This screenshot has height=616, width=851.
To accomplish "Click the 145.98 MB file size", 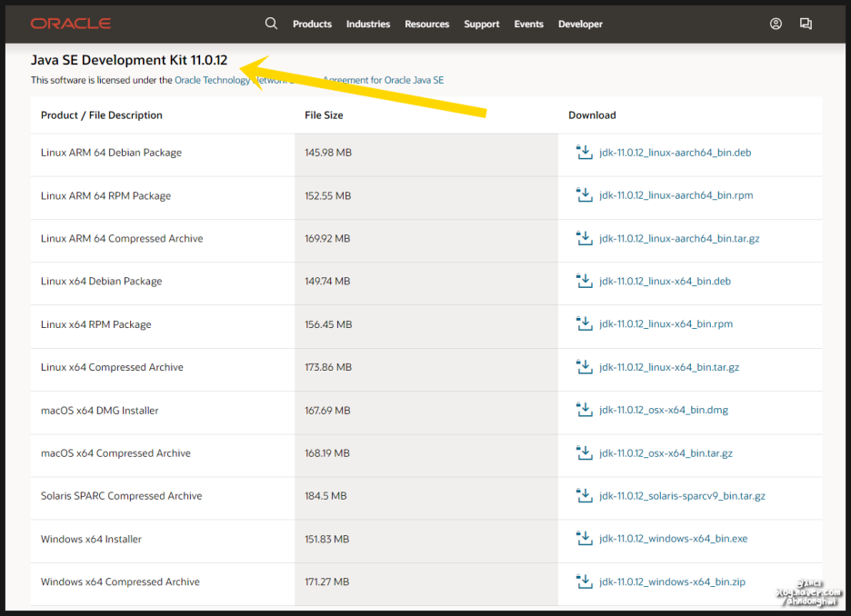I will pos(328,153).
